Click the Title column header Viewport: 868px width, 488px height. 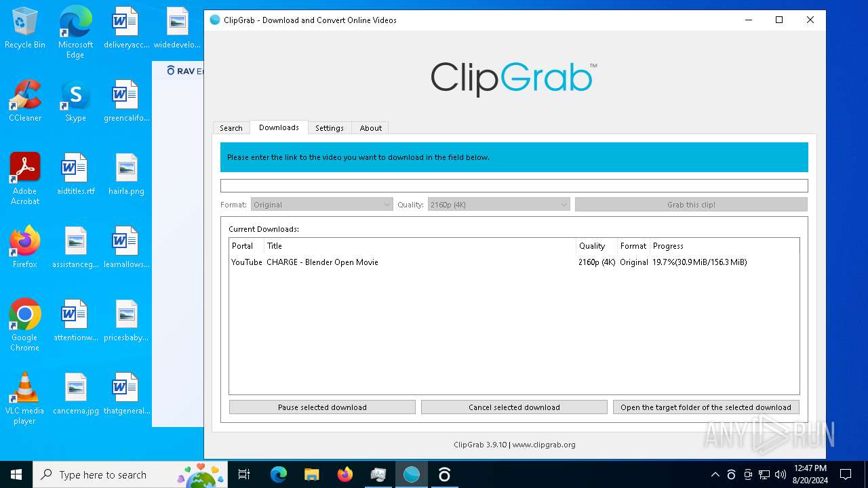420,246
